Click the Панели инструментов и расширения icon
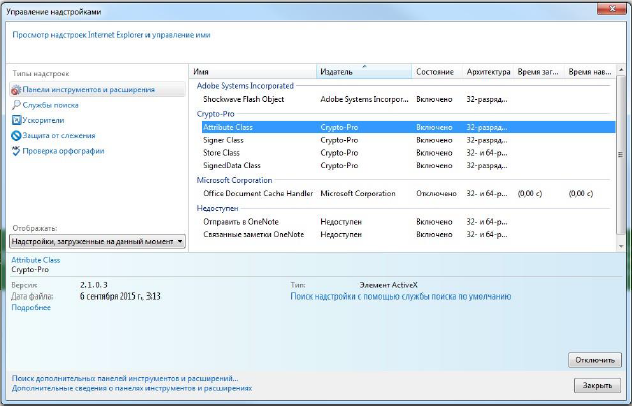The image size is (632, 410). [x=16, y=90]
